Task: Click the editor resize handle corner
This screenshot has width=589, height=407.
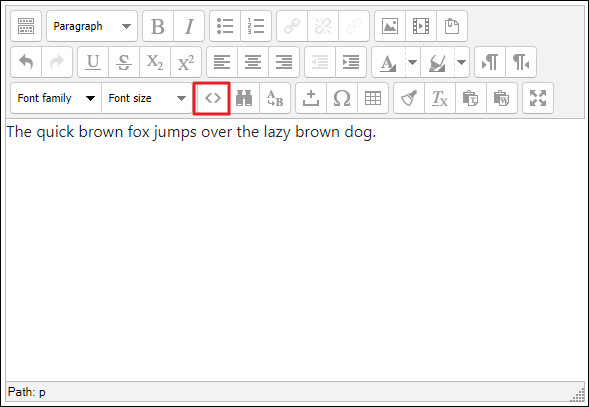Action: click(x=579, y=395)
